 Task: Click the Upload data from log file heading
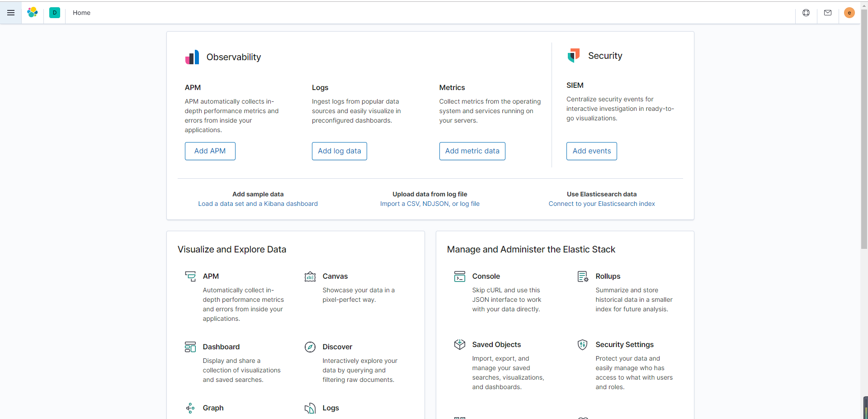[430, 195]
